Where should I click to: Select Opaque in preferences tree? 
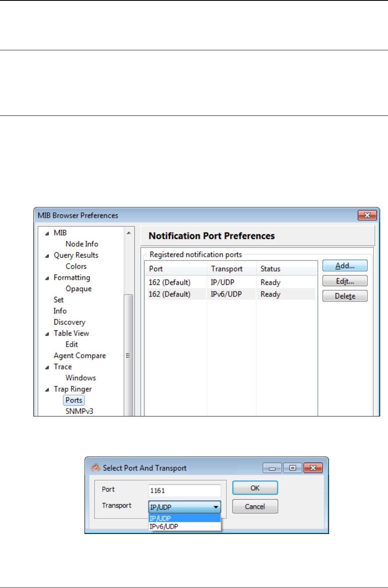[x=78, y=289]
